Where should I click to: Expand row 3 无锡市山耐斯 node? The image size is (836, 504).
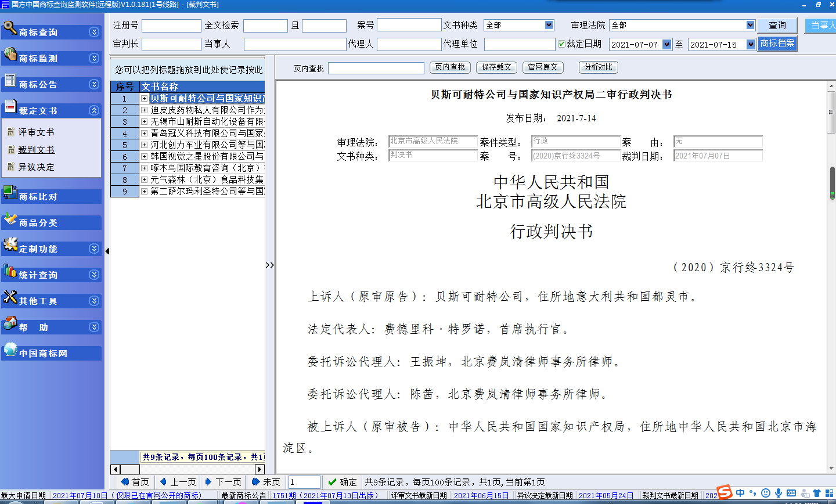coord(144,121)
